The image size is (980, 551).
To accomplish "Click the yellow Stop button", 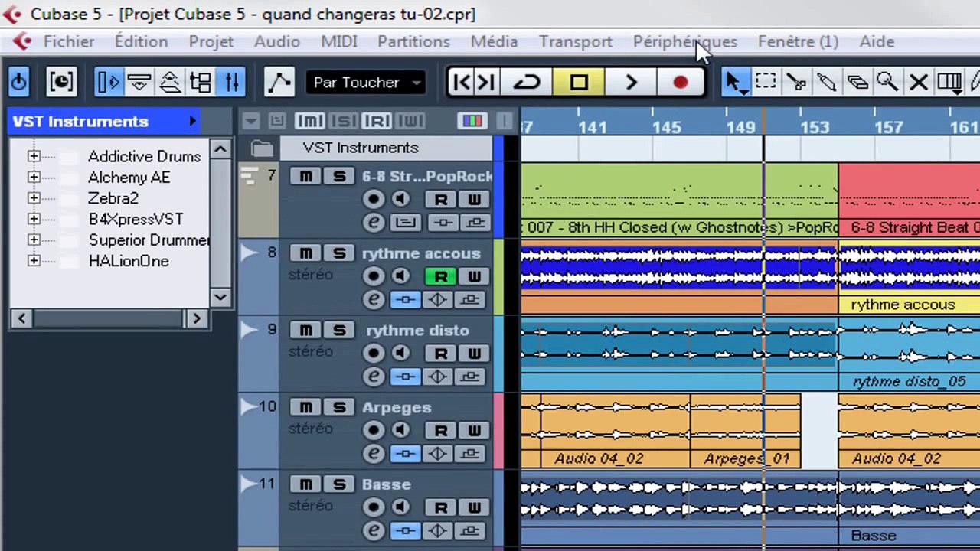I will (x=579, y=82).
